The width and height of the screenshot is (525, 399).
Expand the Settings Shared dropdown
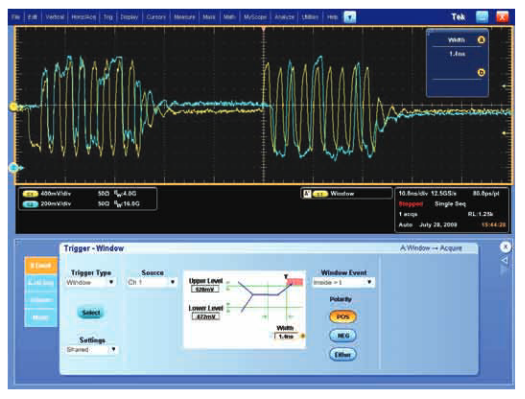(114, 349)
